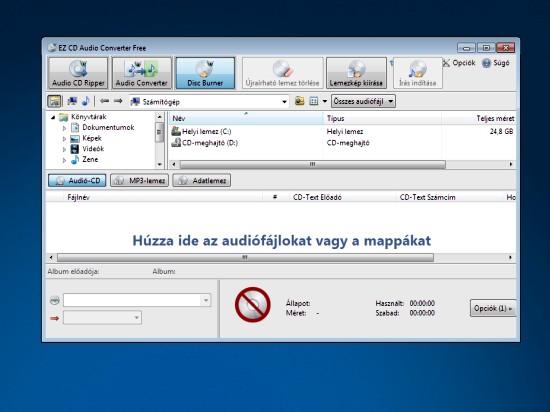The image size is (550, 412).
Task: Sort by Teljes méret column header
Action: (479, 119)
